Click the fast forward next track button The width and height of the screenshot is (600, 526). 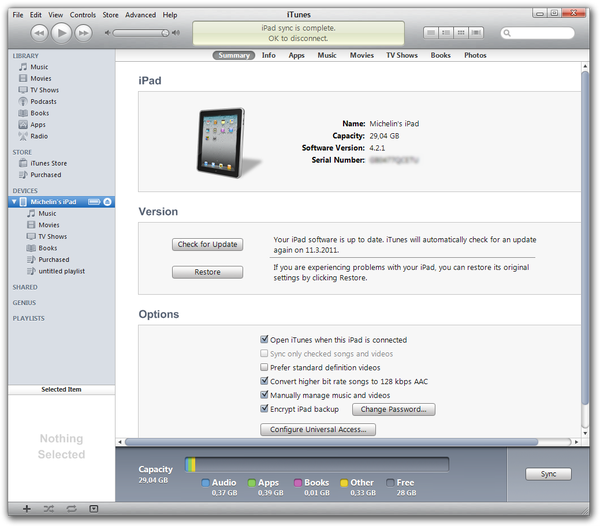[x=83, y=33]
